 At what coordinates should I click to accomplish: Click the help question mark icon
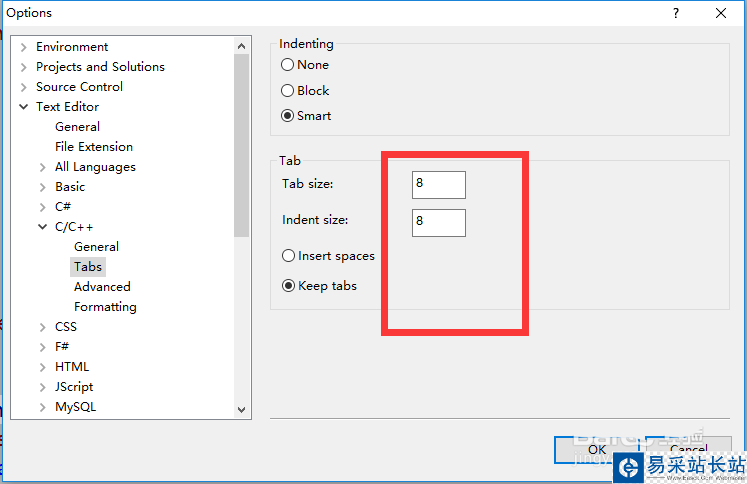[x=676, y=13]
